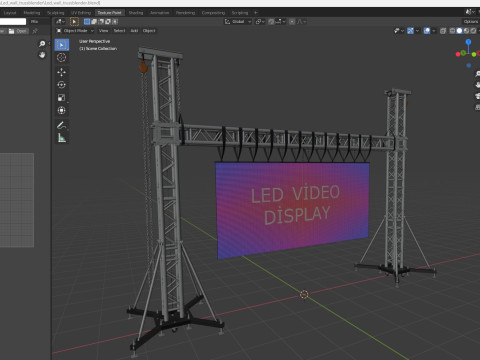Switch to the Layout workspace tab
The image size is (480, 360).
pos(10,13)
